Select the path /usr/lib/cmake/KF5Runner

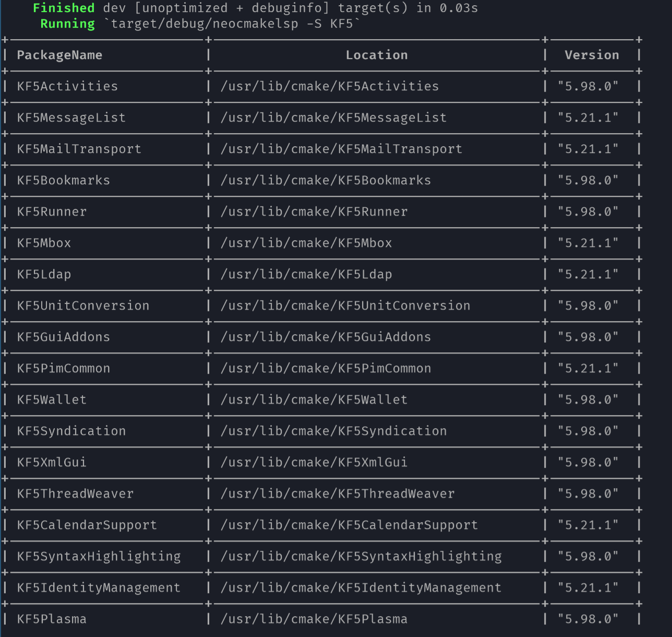314,212
